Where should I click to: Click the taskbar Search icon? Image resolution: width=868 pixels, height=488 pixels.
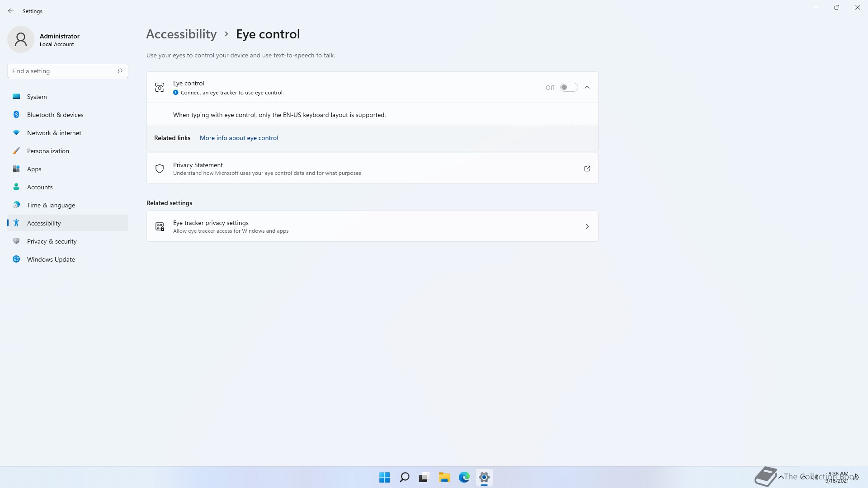404,477
